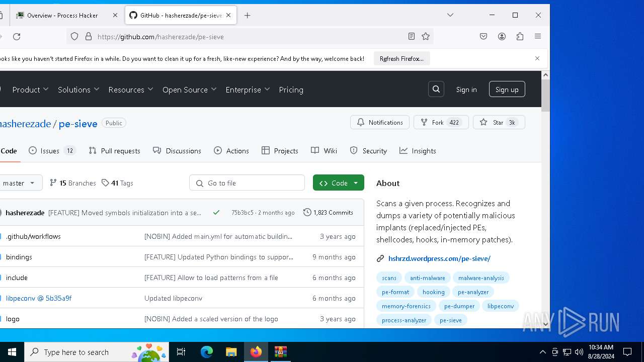Open the pe-sieve repository name link
Image resolution: width=644 pixels, height=362 pixels.
point(78,124)
